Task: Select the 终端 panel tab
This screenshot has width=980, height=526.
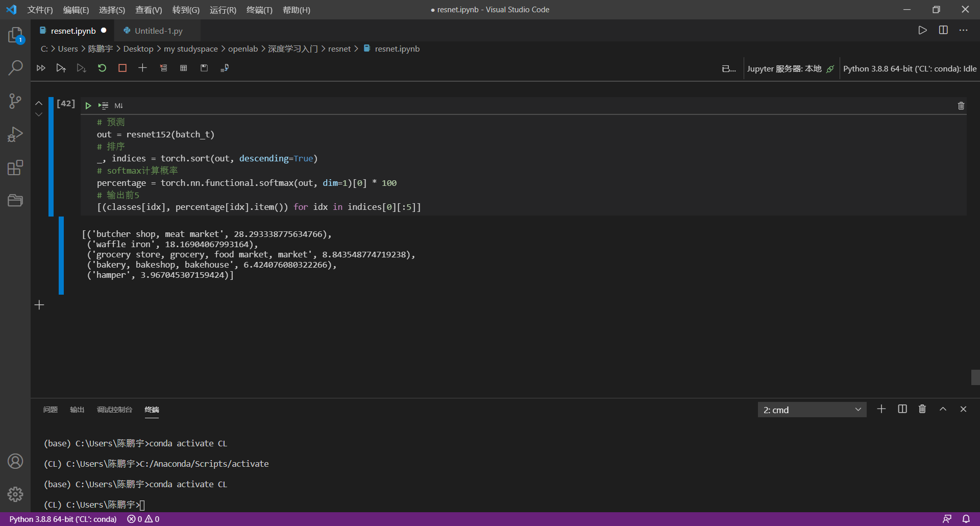Action: (x=152, y=410)
